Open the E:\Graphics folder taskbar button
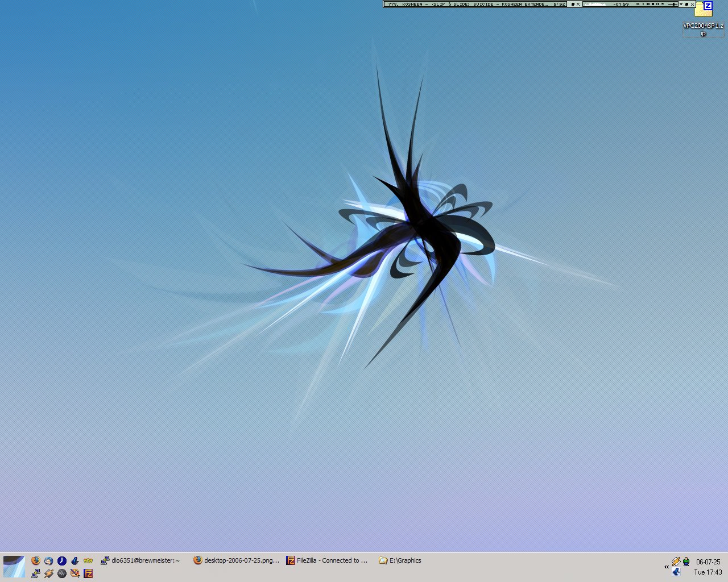The width and height of the screenshot is (728, 582). pyautogui.click(x=400, y=560)
